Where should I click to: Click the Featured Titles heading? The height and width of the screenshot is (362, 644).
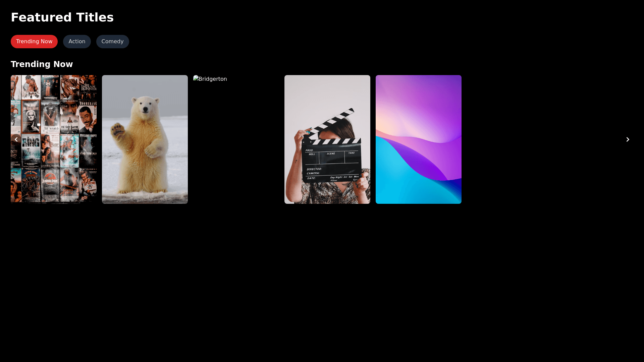(62, 17)
